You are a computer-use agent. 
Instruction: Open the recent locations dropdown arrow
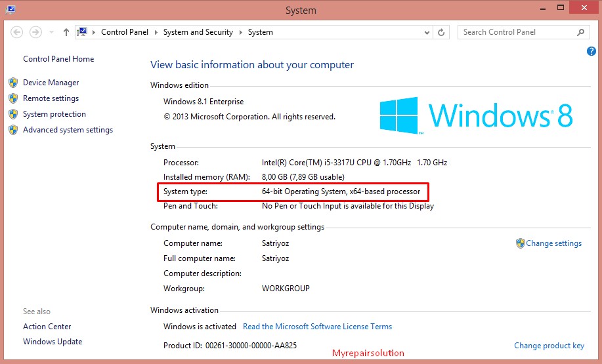[51, 32]
